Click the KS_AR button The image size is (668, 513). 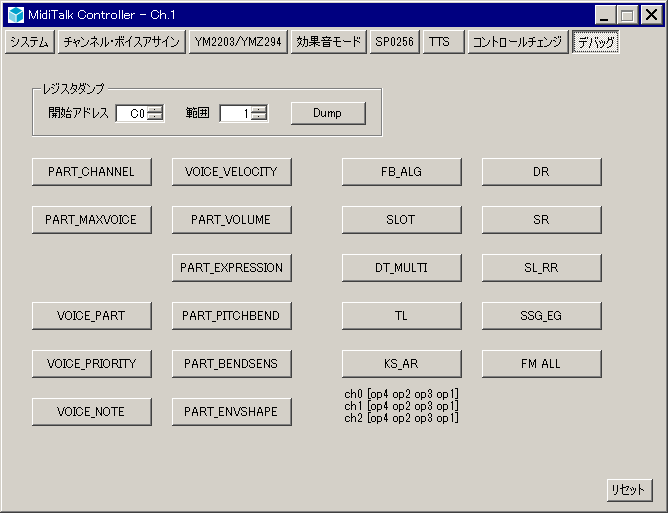point(401,364)
